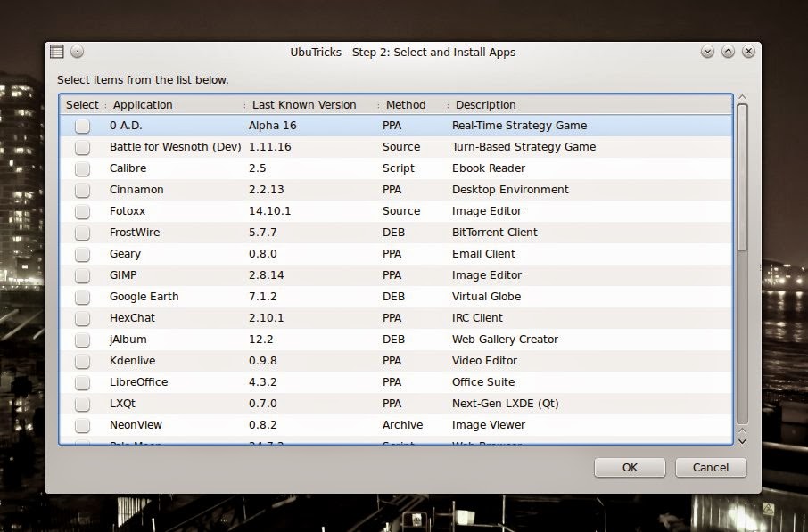Viewport: 808px width, 532px height.
Task: Select the '0 A.D.' application name
Action: 126,126
